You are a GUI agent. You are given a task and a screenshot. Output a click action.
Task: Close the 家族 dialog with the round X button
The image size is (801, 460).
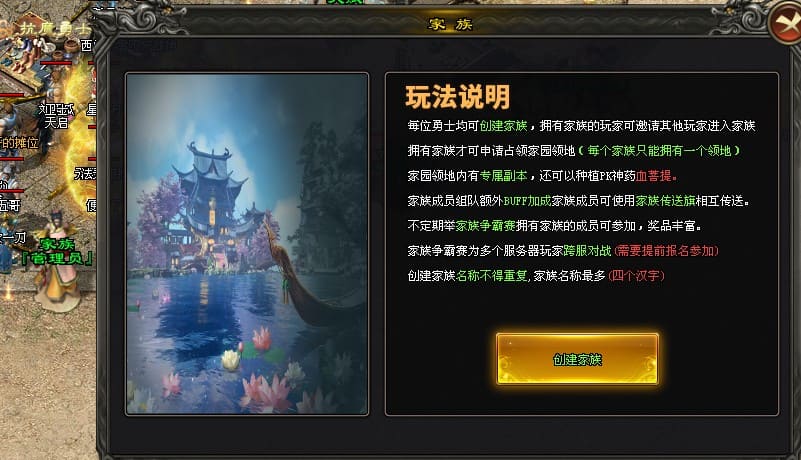[787, 22]
